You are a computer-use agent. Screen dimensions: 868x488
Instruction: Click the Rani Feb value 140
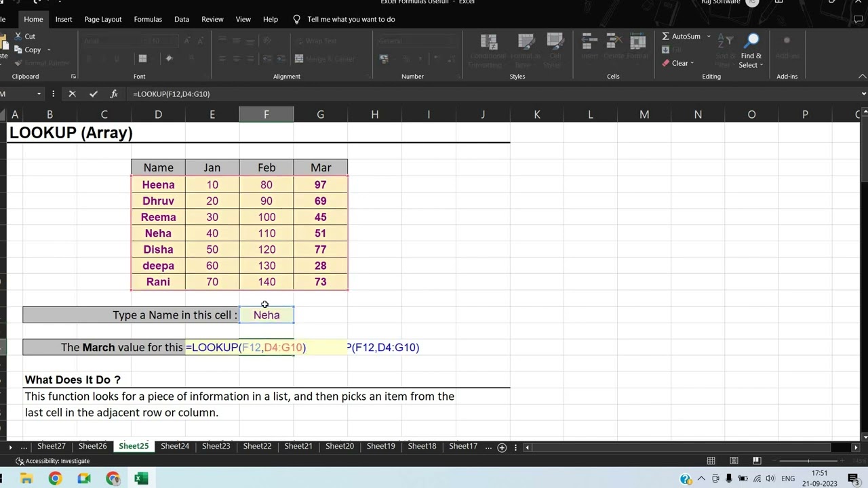267,282
